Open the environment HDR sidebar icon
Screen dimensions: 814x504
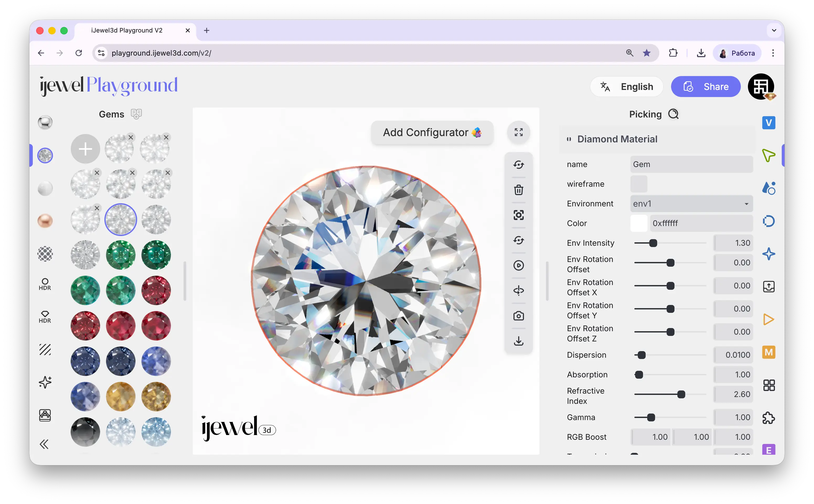pos(45,285)
